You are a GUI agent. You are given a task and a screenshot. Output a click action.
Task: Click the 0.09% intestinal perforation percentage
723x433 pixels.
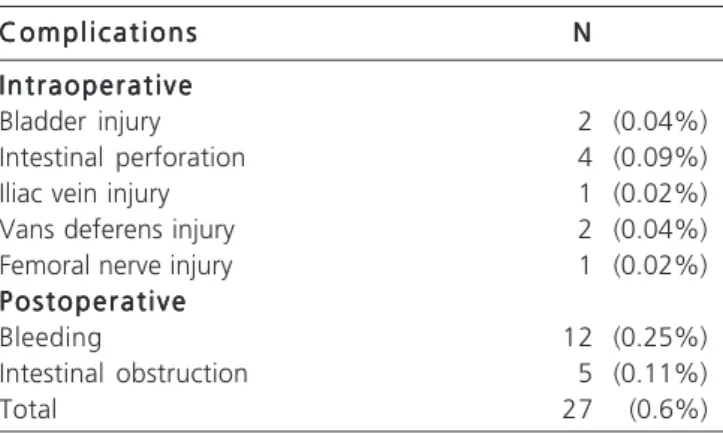(x=660, y=158)
